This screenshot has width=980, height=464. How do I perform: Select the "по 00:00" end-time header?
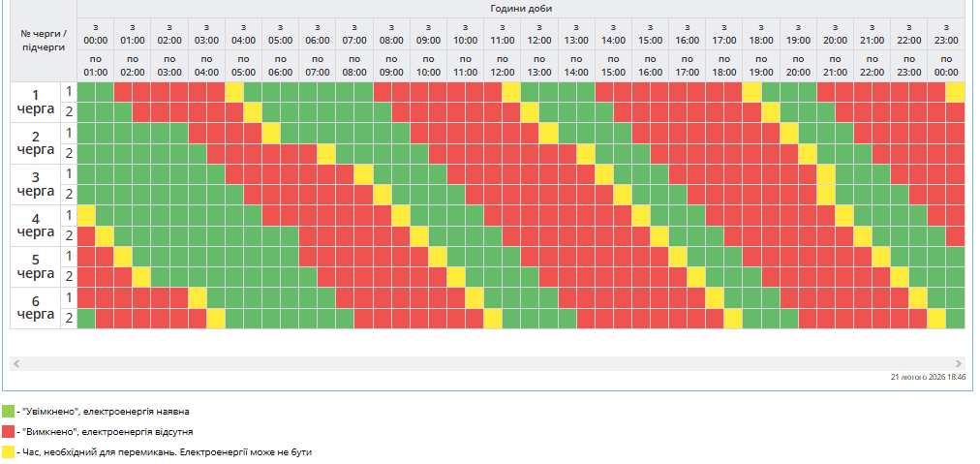[x=946, y=66]
